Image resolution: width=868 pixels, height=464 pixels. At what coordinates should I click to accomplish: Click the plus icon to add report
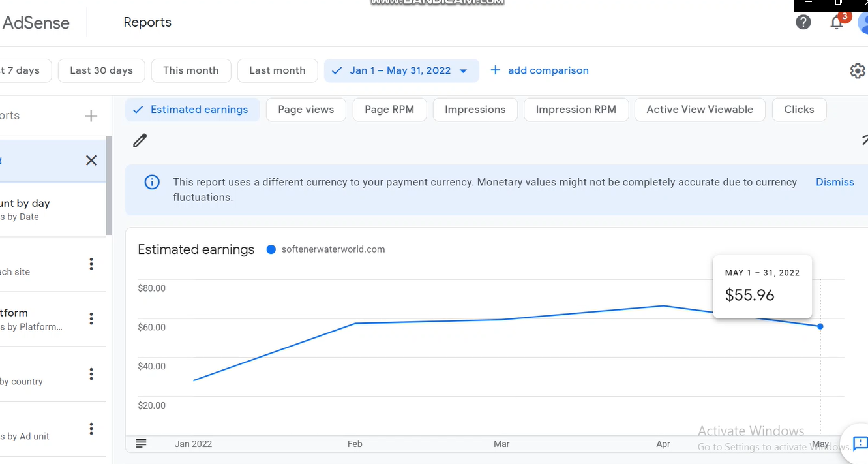point(91,116)
